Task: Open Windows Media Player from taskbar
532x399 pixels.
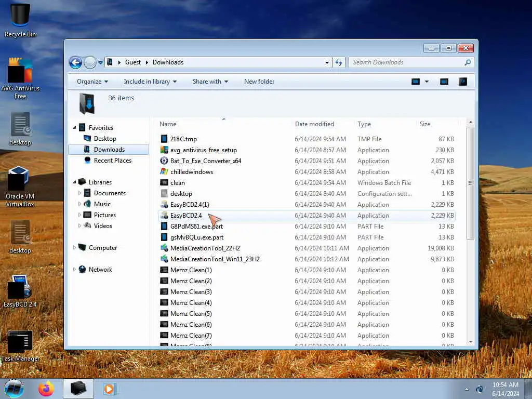Action: click(109, 389)
